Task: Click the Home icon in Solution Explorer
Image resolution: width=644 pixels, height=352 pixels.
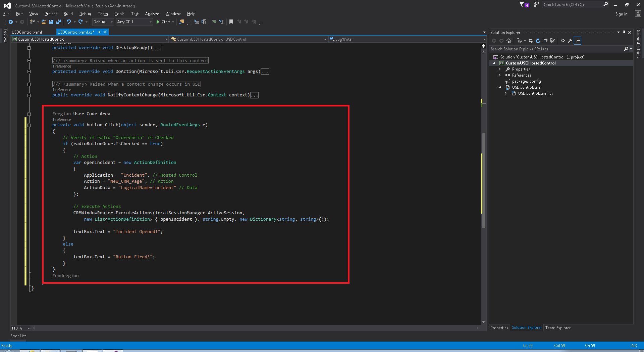Action: [509, 41]
